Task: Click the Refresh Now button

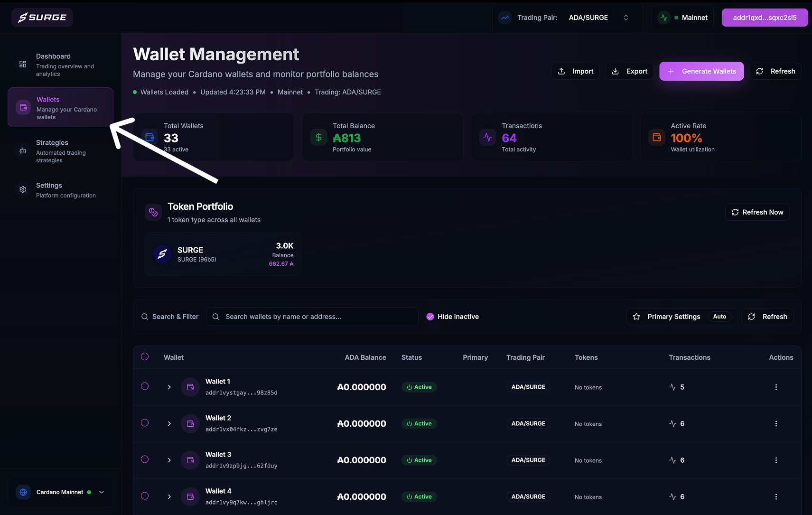Action: point(757,212)
